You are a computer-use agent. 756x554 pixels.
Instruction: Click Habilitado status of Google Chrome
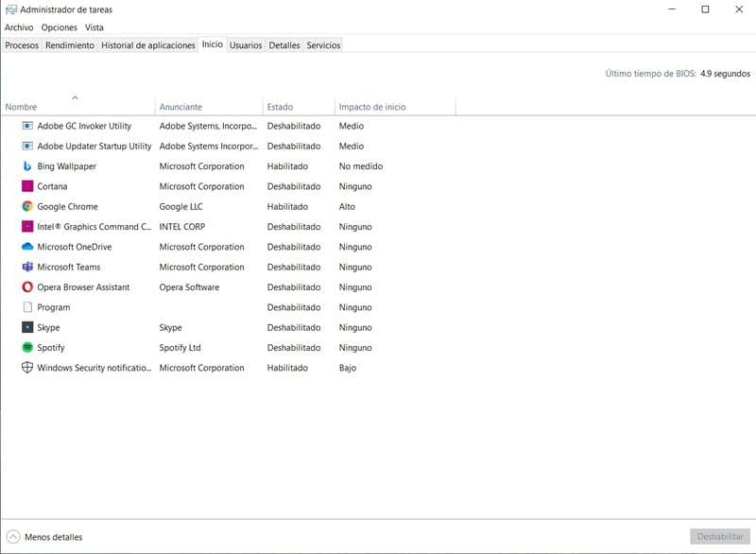(287, 206)
